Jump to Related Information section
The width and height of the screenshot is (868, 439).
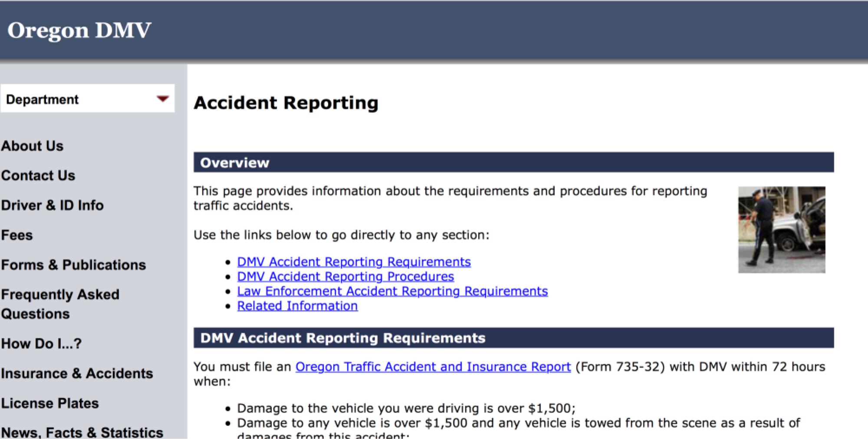point(297,306)
